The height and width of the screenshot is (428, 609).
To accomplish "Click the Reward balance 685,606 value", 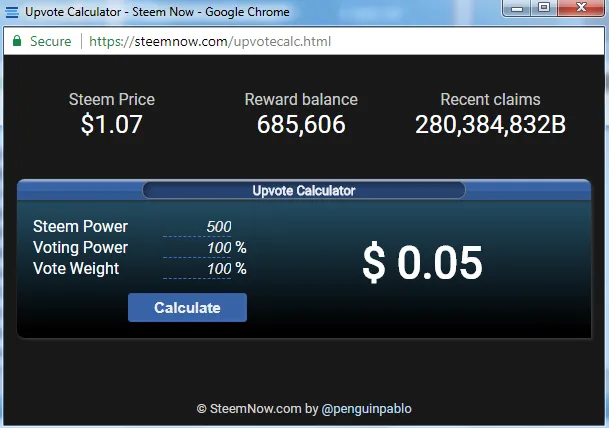I will click(301, 124).
